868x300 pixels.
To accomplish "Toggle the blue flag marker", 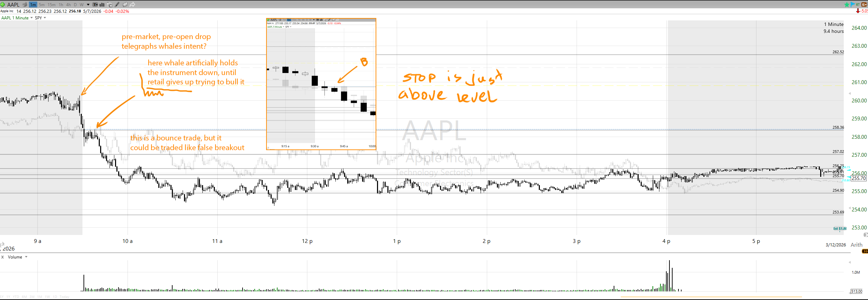I will [x=852, y=4].
